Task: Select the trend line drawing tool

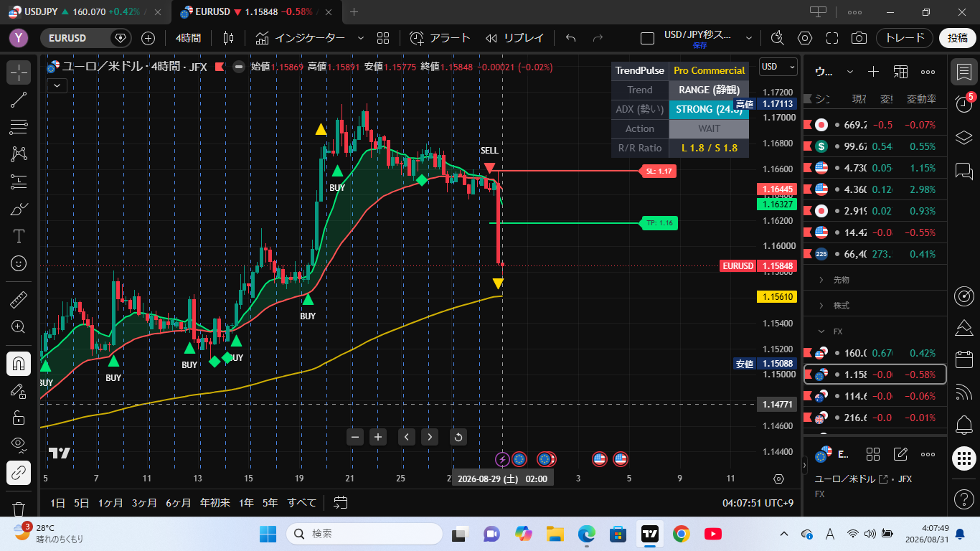Action: [19, 100]
